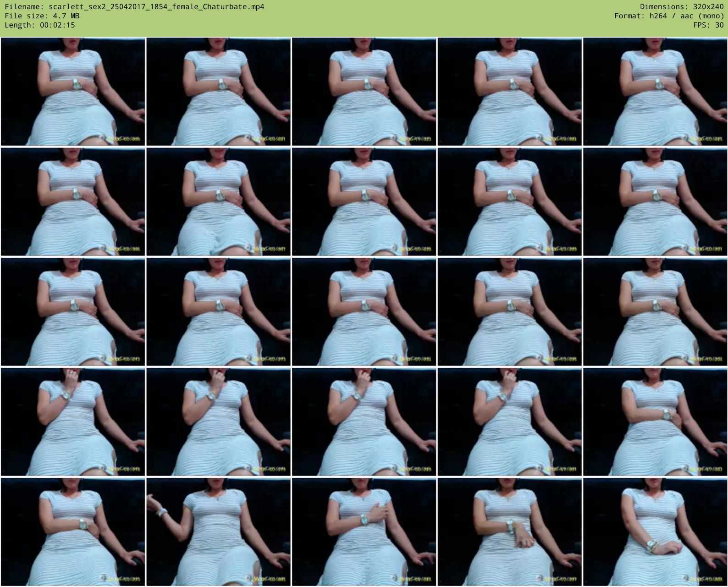The height and width of the screenshot is (587, 728).
Task: Open the fourth thumbnail in the bottom row
Action: [509, 532]
